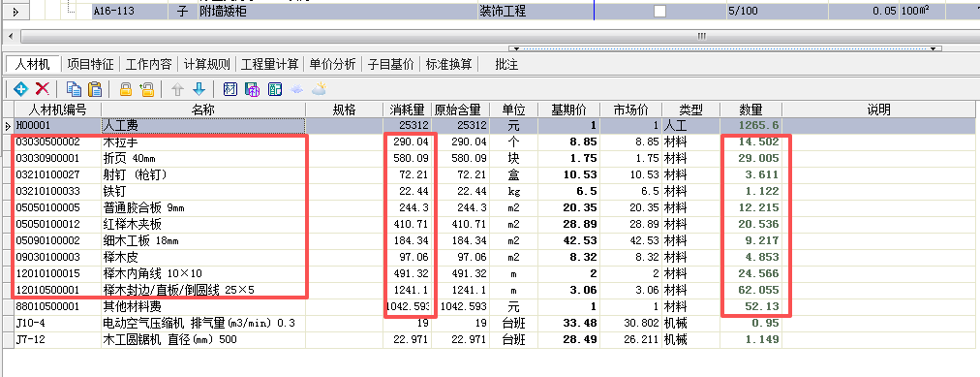Click the code cell 03030500002

(57, 141)
